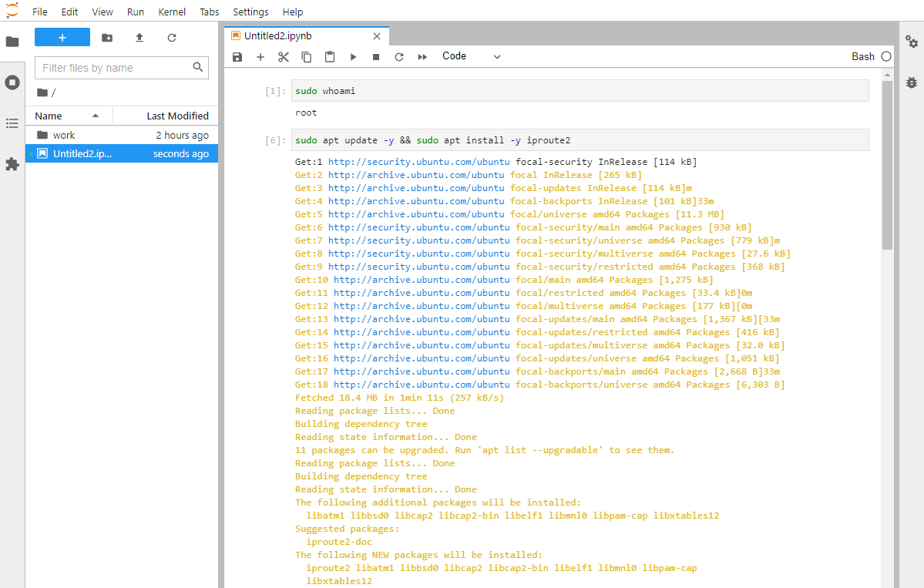Image resolution: width=924 pixels, height=588 pixels.
Task: Click the root folder breadcrumb icon
Action: pyautogui.click(x=42, y=92)
